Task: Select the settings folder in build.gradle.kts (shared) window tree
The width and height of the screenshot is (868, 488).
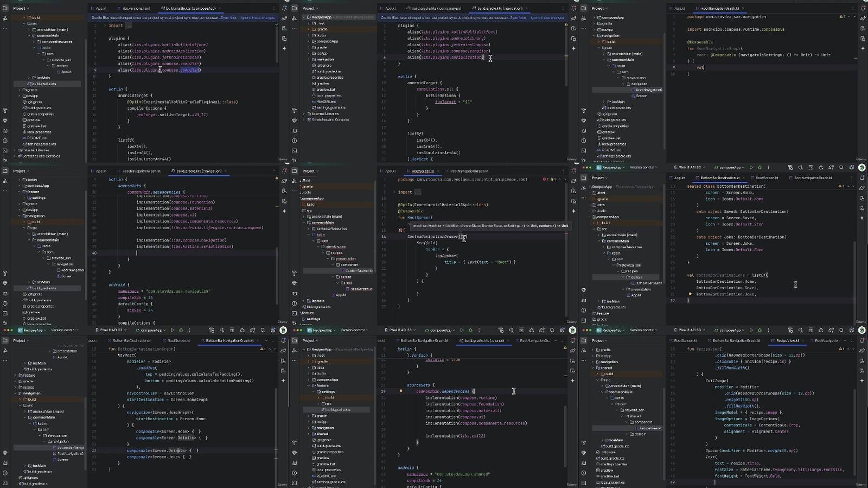Action: (326, 392)
